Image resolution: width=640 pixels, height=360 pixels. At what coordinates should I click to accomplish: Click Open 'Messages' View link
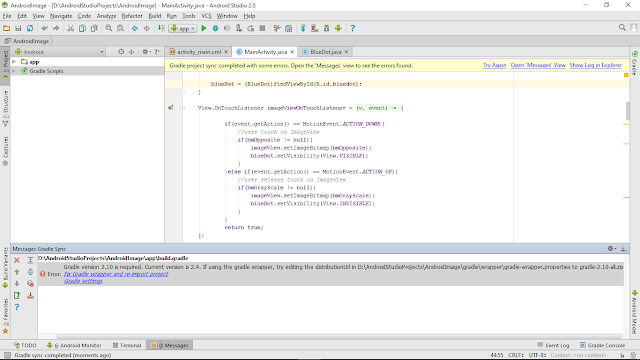click(538, 65)
